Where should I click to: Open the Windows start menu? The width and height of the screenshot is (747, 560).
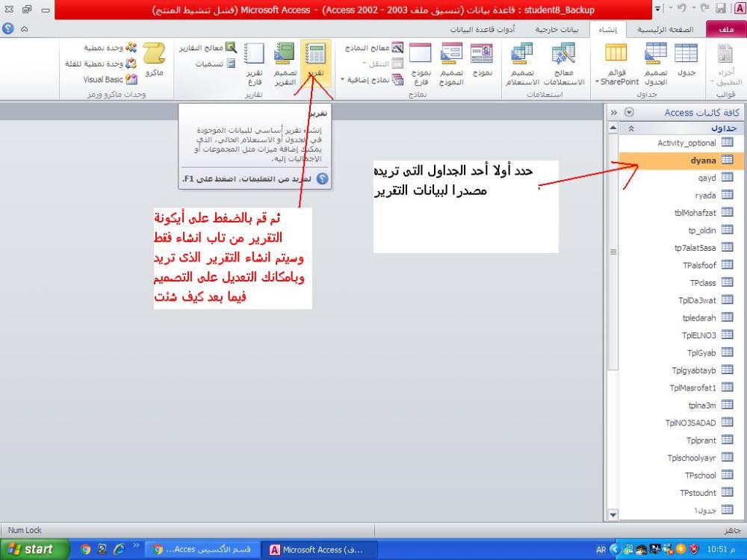34,550
